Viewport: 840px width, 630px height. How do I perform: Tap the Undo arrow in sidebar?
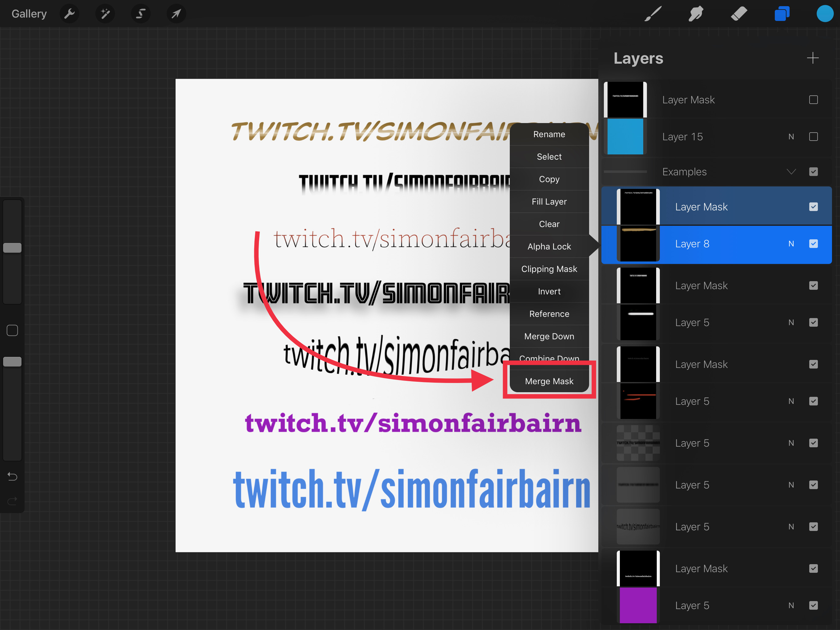coord(13,476)
